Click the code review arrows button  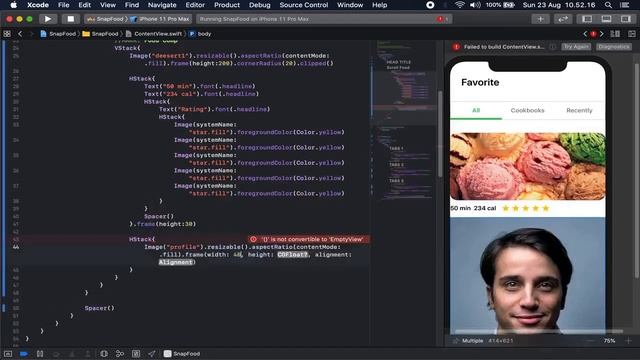tap(562, 19)
